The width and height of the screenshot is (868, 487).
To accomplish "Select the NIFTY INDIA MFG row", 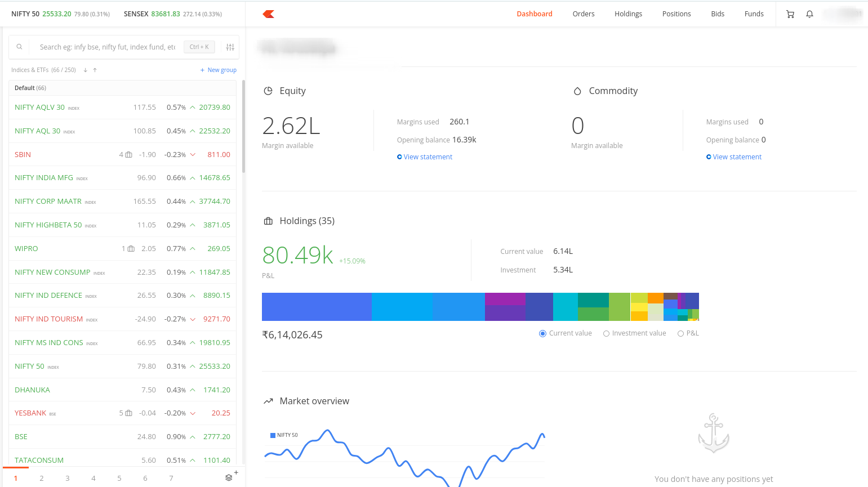I will pyautogui.click(x=122, y=178).
